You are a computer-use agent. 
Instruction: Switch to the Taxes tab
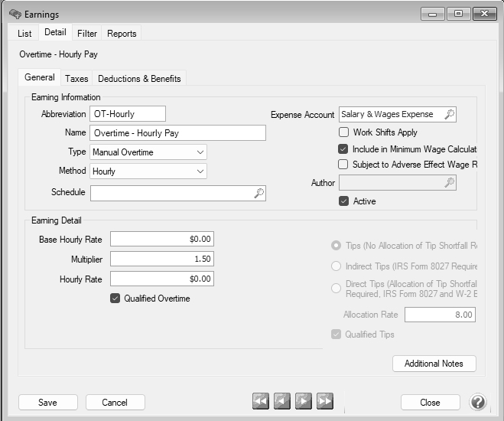pyautogui.click(x=76, y=79)
